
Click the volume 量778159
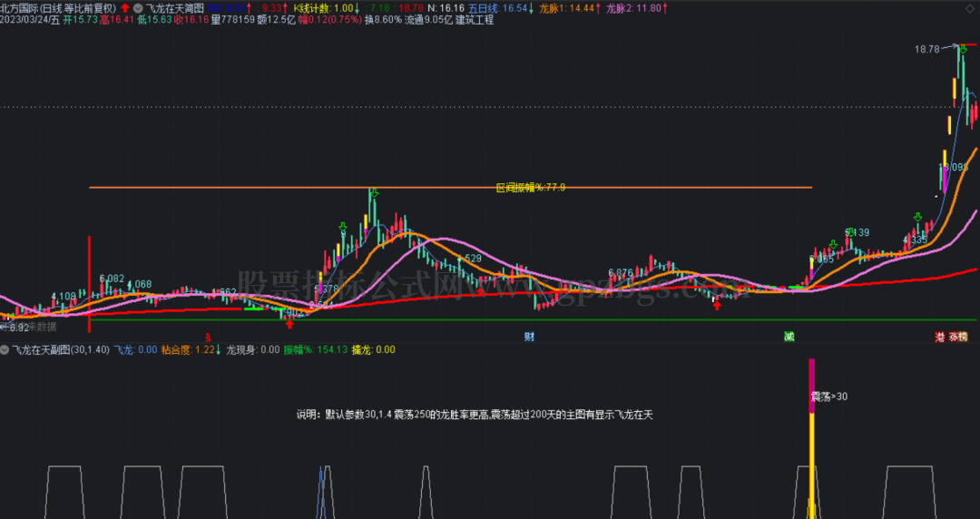coord(232,20)
